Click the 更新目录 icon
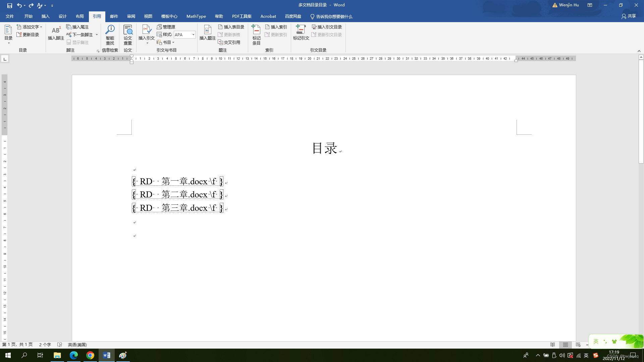644x362 pixels. point(29,35)
